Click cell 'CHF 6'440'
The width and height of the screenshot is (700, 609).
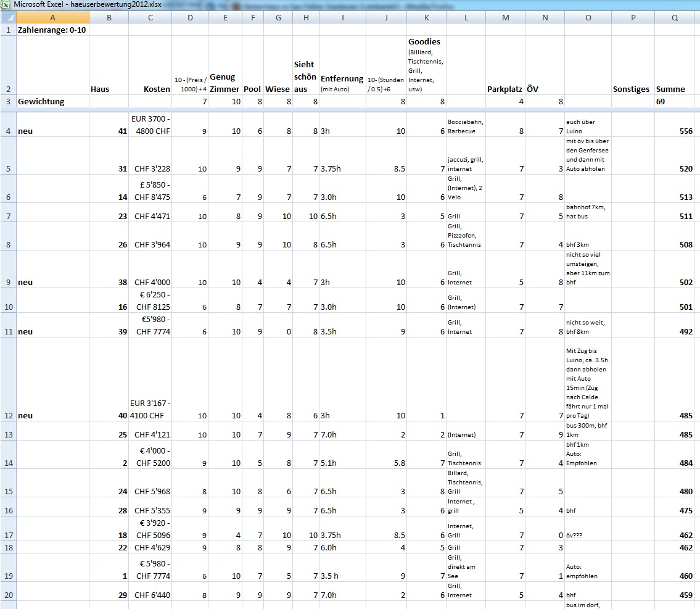click(150, 591)
